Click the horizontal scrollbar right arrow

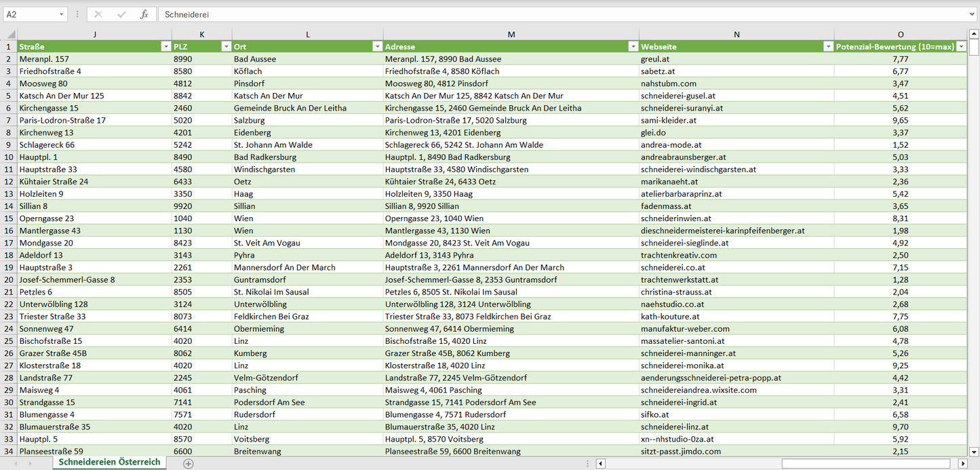962,464
